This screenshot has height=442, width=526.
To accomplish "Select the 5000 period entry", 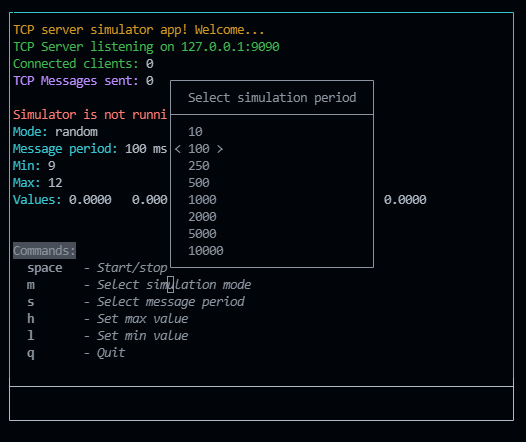I will coord(202,234).
